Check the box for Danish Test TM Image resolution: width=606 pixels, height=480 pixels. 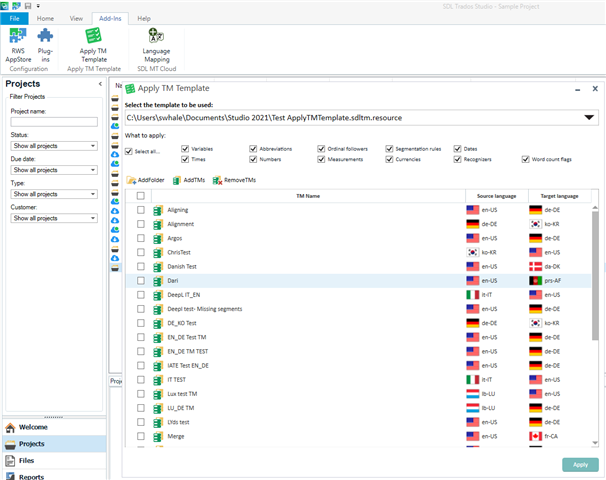pyautogui.click(x=141, y=267)
